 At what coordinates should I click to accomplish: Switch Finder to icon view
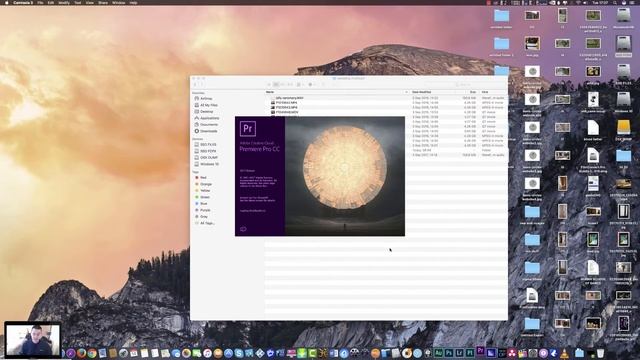pyautogui.click(x=269, y=84)
